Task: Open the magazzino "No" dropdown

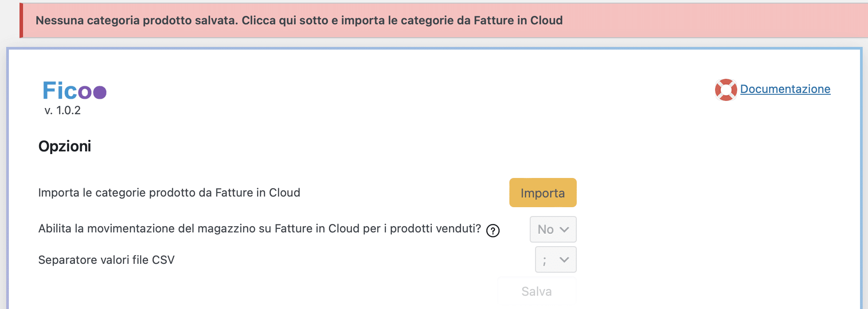Action: (553, 229)
